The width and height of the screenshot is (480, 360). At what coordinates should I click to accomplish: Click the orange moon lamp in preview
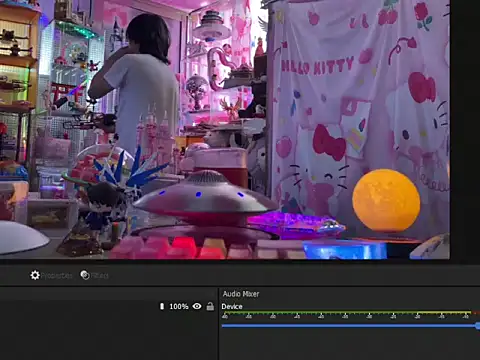(x=386, y=200)
